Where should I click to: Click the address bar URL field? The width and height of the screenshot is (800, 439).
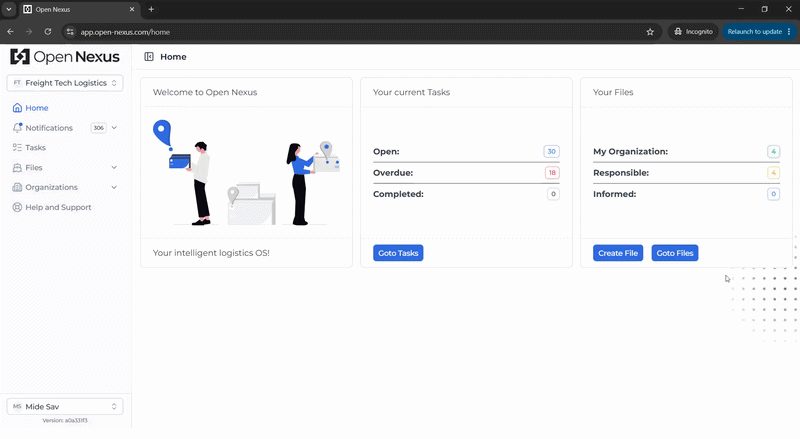(357, 32)
